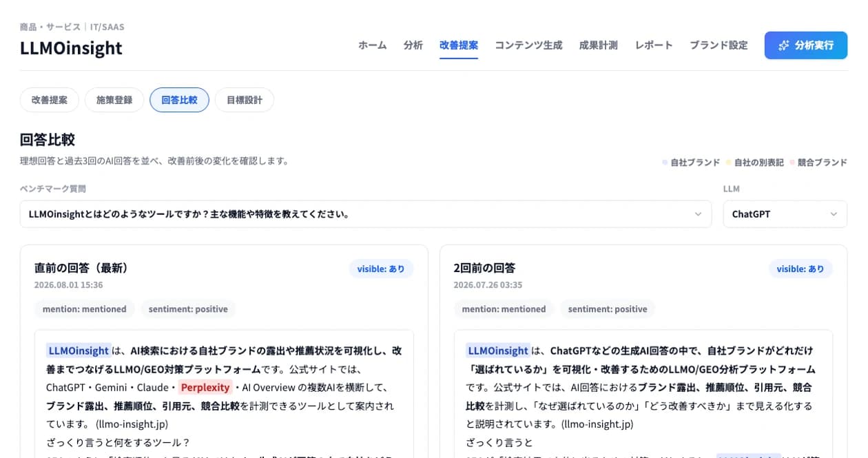Expand the ベンチマーク質問 dropdown

pos(366,214)
